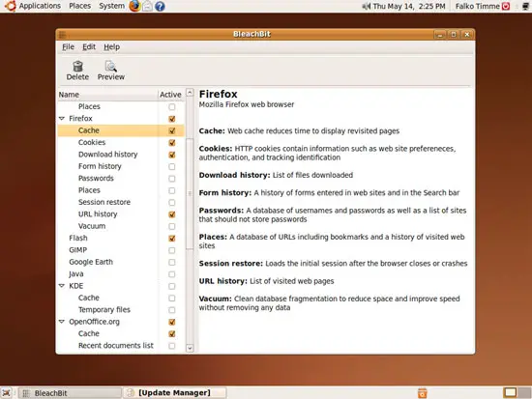Click the mail icon in top panel
This screenshot has width=532, height=399.
pyautogui.click(x=147, y=6)
